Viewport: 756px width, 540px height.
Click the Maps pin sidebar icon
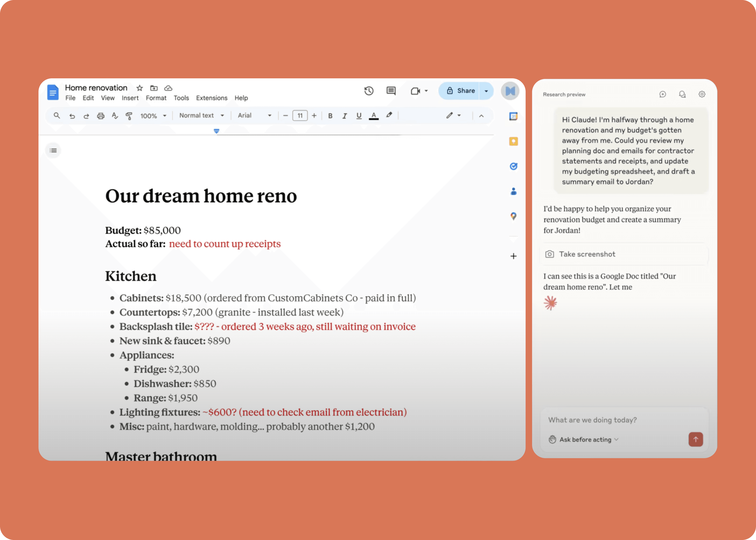click(x=513, y=216)
